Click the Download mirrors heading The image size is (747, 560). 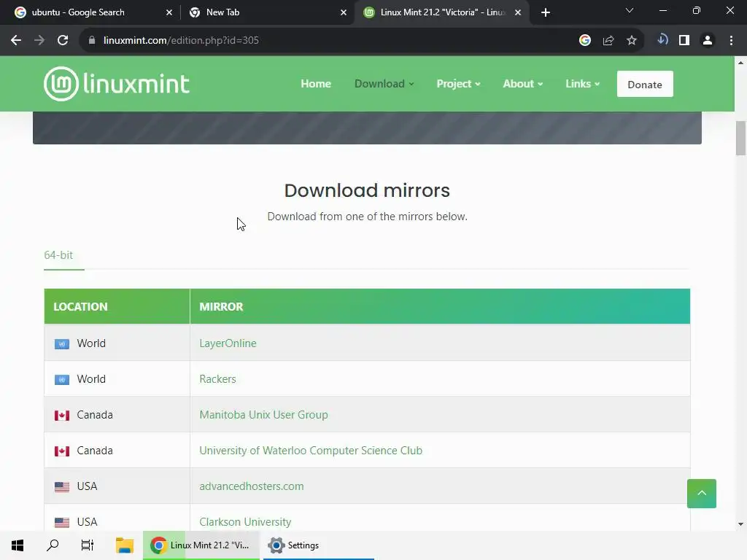pos(367,190)
